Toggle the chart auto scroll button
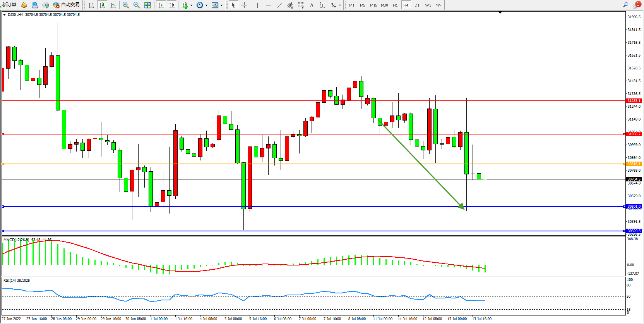This screenshot has width=644, height=324. tap(161, 5)
